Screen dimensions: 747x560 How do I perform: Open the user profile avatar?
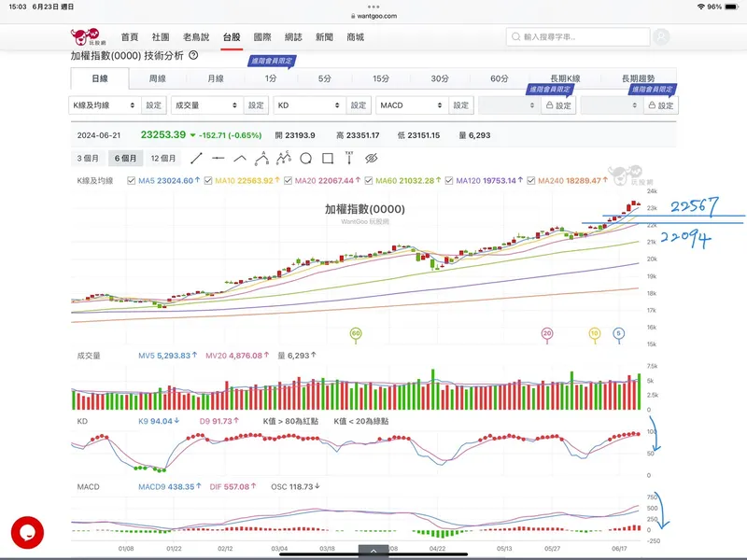662,37
